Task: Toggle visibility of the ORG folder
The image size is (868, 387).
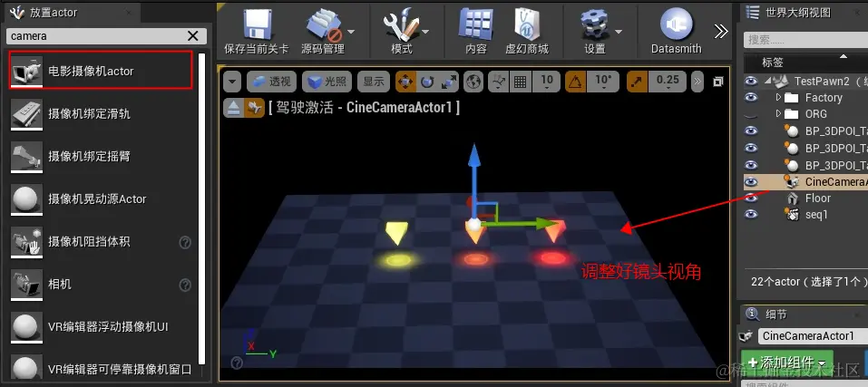Action: click(x=751, y=115)
